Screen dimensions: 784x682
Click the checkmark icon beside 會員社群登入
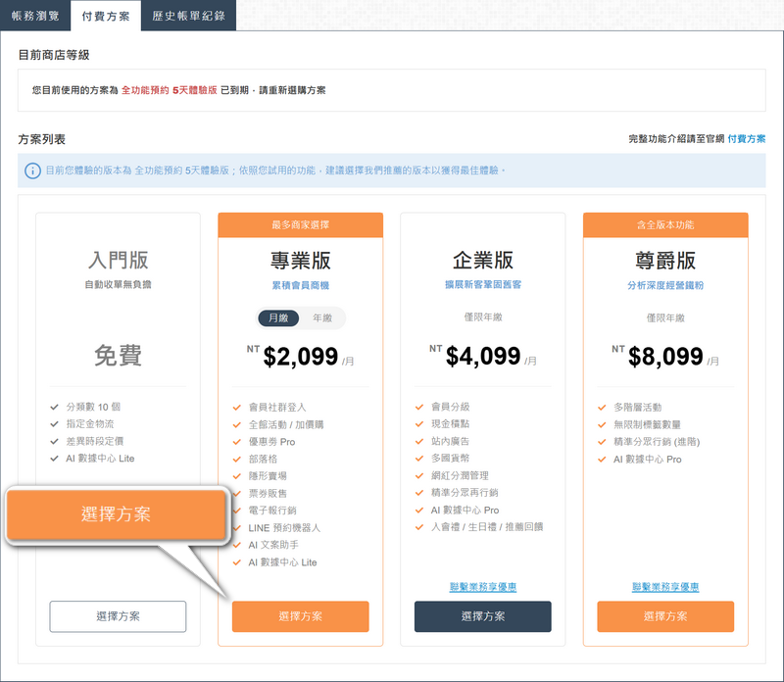click(x=237, y=407)
